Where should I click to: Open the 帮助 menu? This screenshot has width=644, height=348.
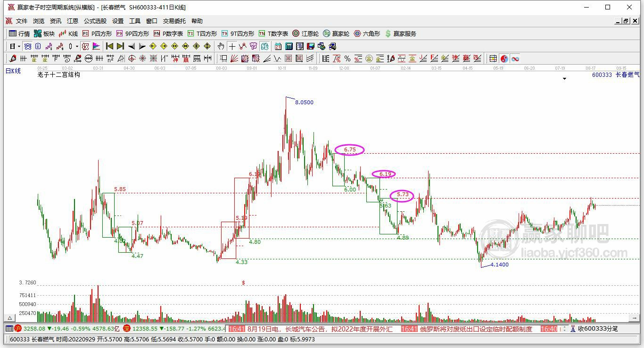point(197,21)
